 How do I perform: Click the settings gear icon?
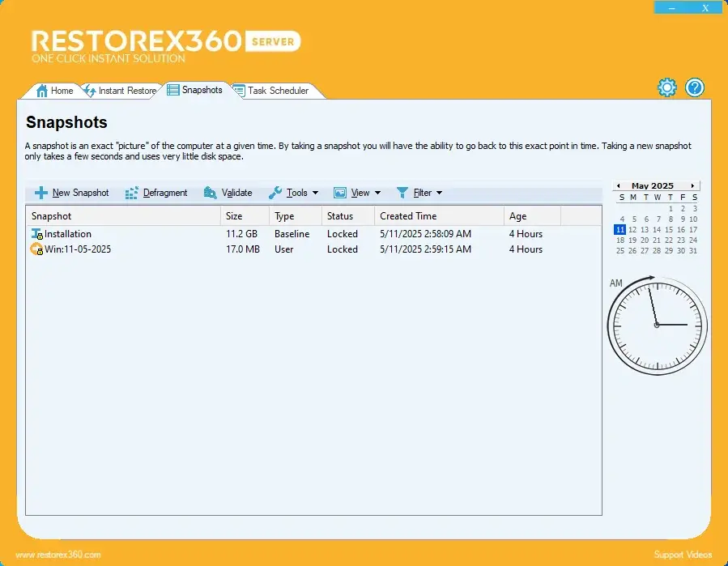666,88
